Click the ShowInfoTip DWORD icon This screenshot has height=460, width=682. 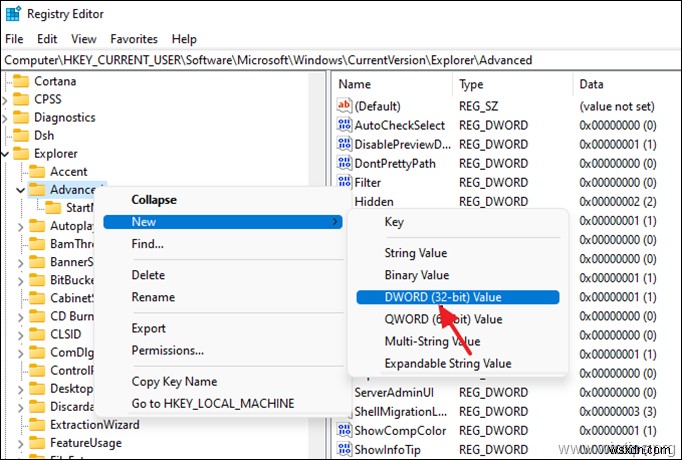coord(344,449)
